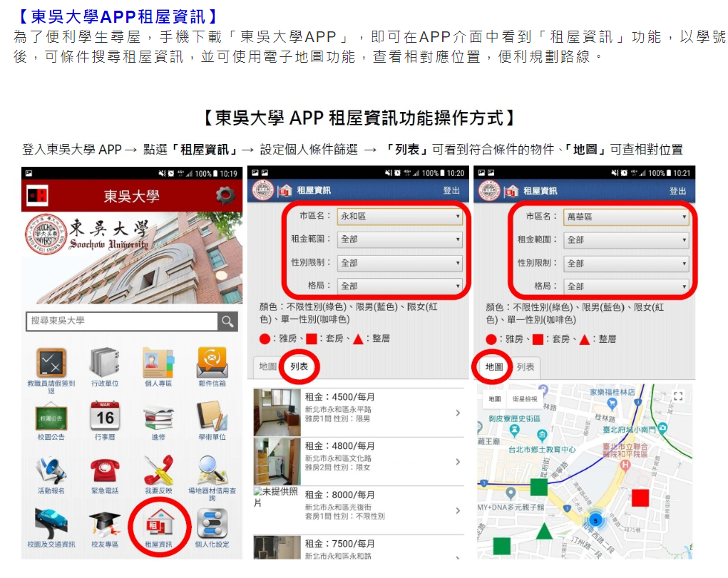The image size is (728, 578).
Task: Open the 進修 books icon
Action: pyautogui.click(x=158, y=417)
